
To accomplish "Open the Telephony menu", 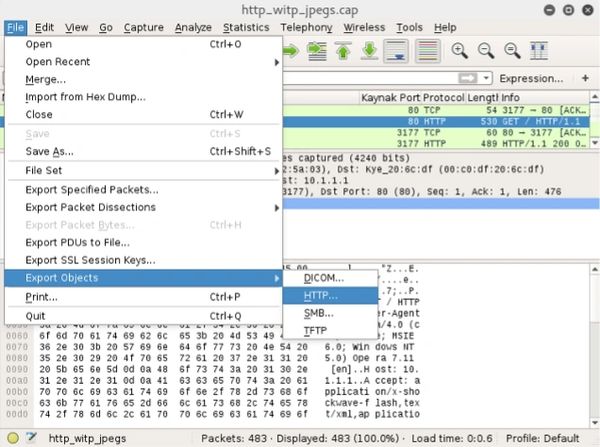I will 306,28.
